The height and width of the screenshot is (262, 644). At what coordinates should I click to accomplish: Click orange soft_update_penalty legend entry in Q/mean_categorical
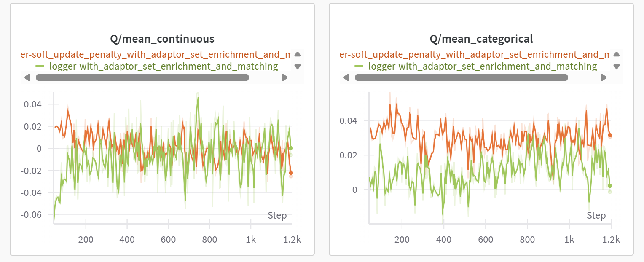[x=475, y=54]
